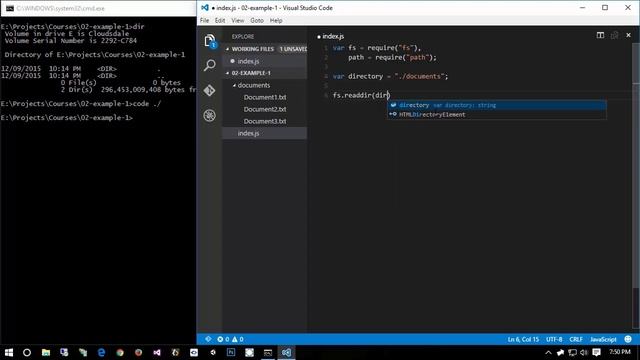640x360 pixels.
Task: Click the active VS Code taskbar icon
Action: 287,352
